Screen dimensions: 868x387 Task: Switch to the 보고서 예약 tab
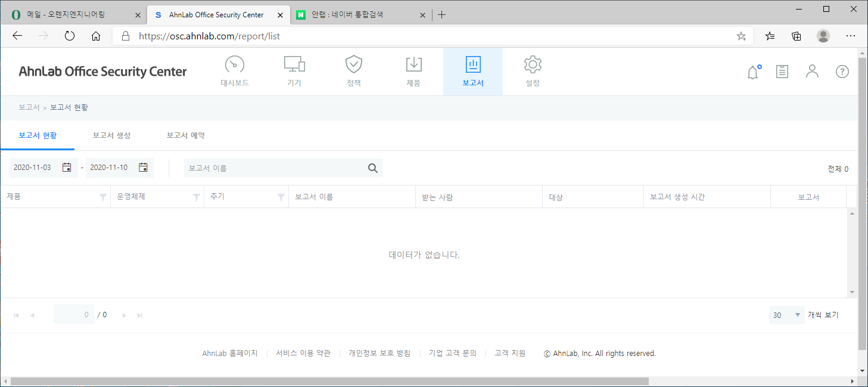185,135
